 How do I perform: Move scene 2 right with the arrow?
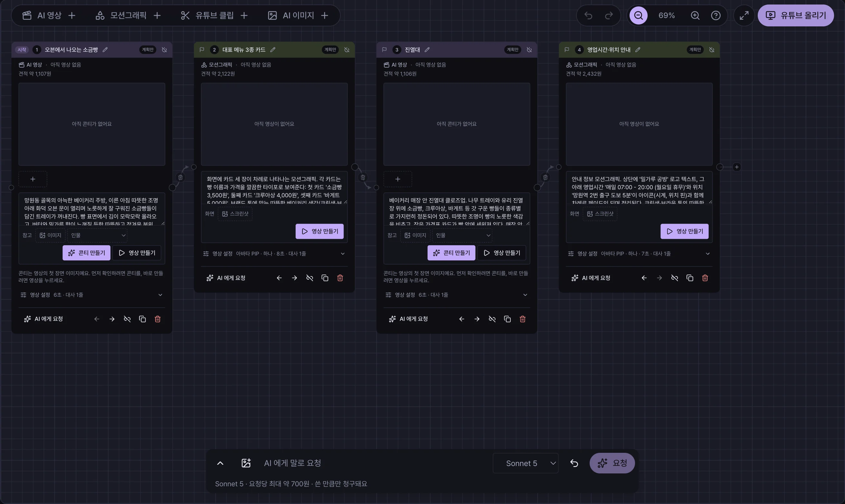[294, 278]
